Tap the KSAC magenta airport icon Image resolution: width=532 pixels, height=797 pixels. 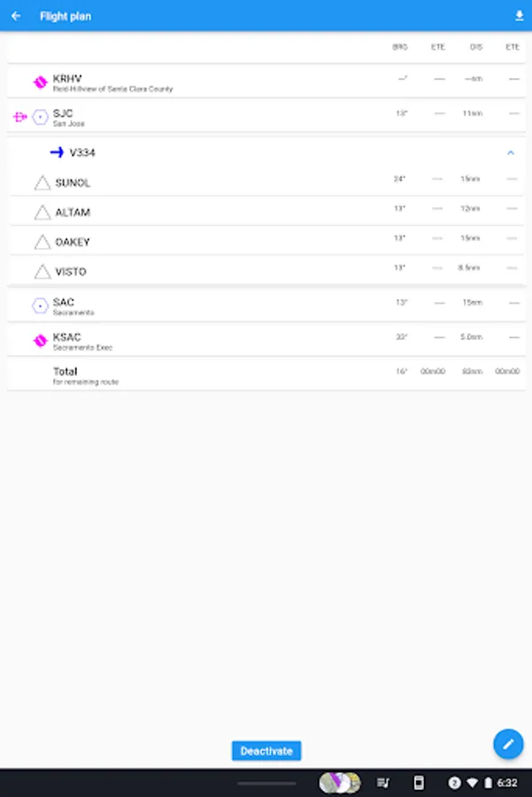coord(40,341)
